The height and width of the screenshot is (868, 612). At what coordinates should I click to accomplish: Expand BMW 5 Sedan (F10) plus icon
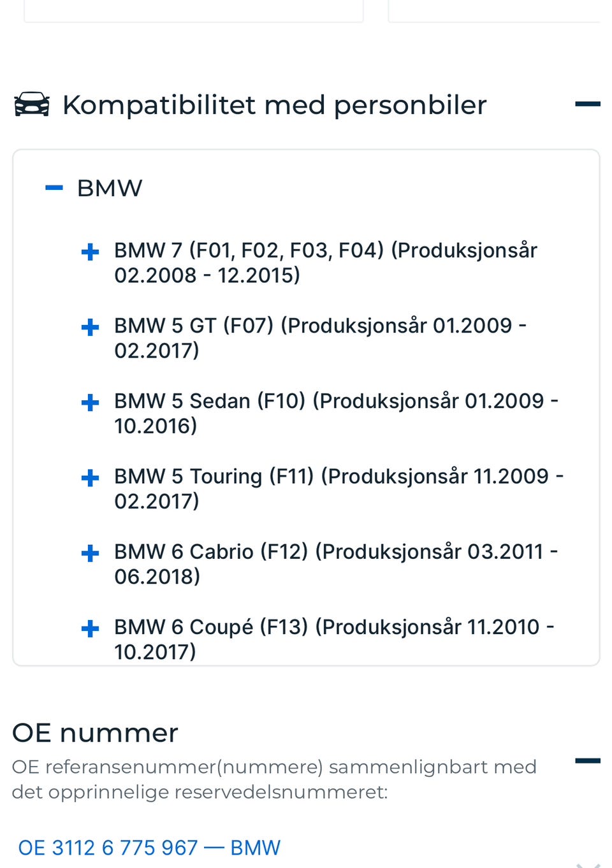coord(91,403)
